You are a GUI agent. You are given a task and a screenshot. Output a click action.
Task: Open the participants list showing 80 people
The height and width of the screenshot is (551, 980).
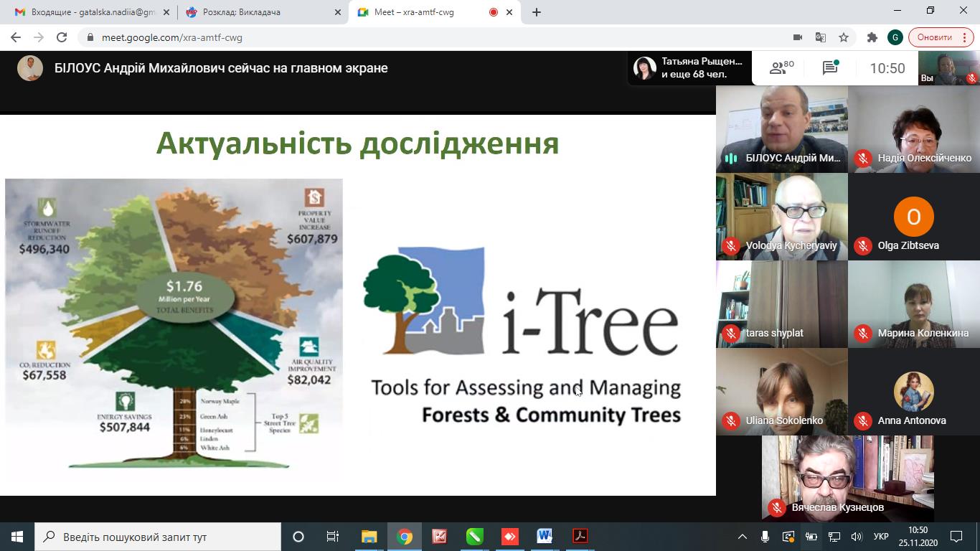point(781,67)
